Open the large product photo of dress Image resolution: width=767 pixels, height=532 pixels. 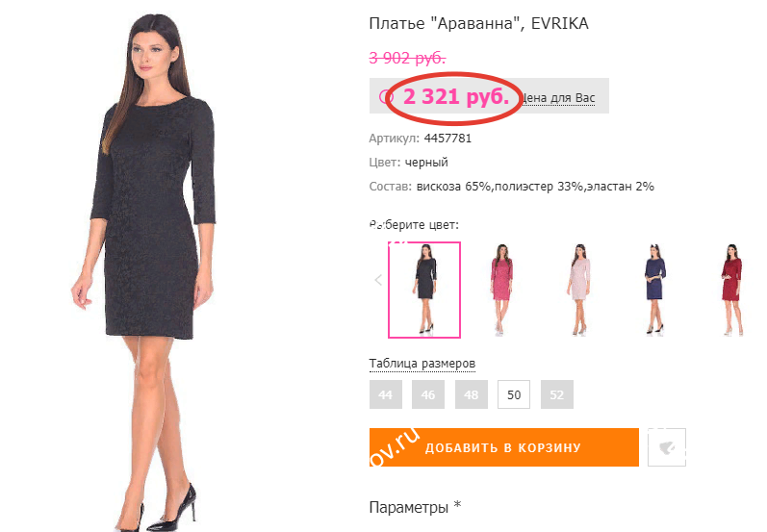(x=144, y=271)
